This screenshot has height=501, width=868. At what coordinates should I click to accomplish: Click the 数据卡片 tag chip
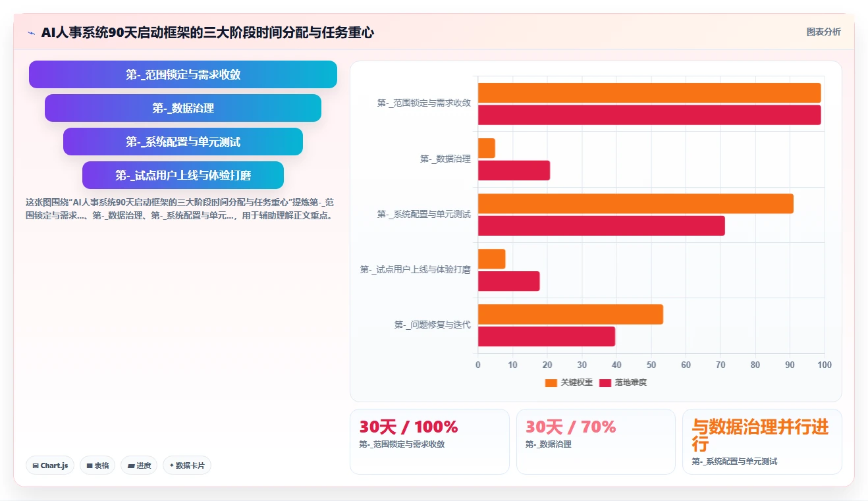187,465
